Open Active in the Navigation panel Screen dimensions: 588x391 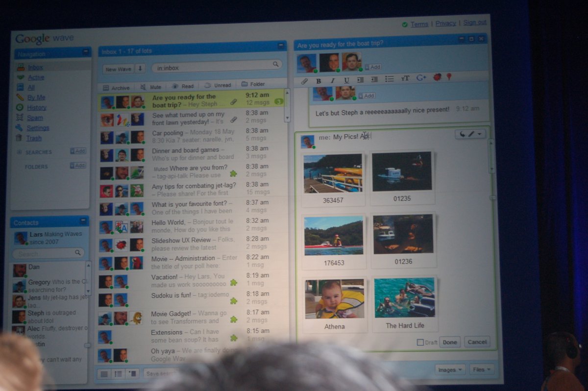click(x=36, y=77)
